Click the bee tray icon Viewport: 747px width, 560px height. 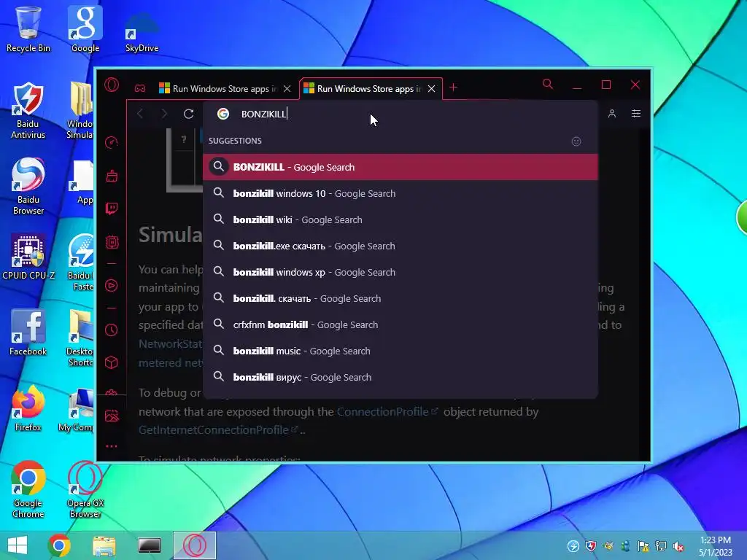click(608, 546)
